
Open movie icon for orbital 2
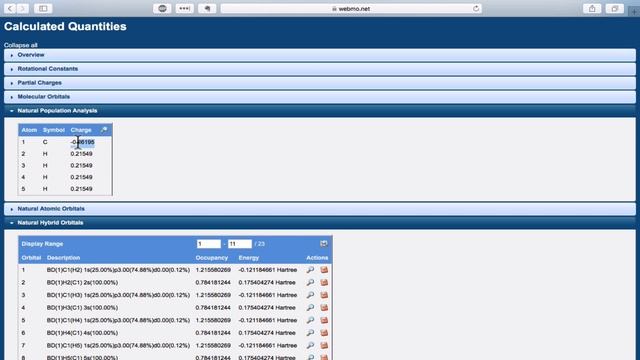pyautogui.click(x=324, y=282)
